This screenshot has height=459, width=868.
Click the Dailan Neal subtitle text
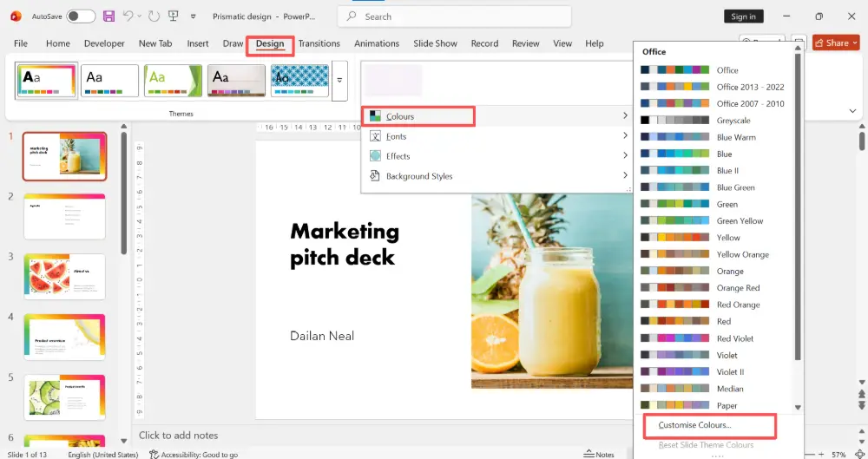[322, 336]
